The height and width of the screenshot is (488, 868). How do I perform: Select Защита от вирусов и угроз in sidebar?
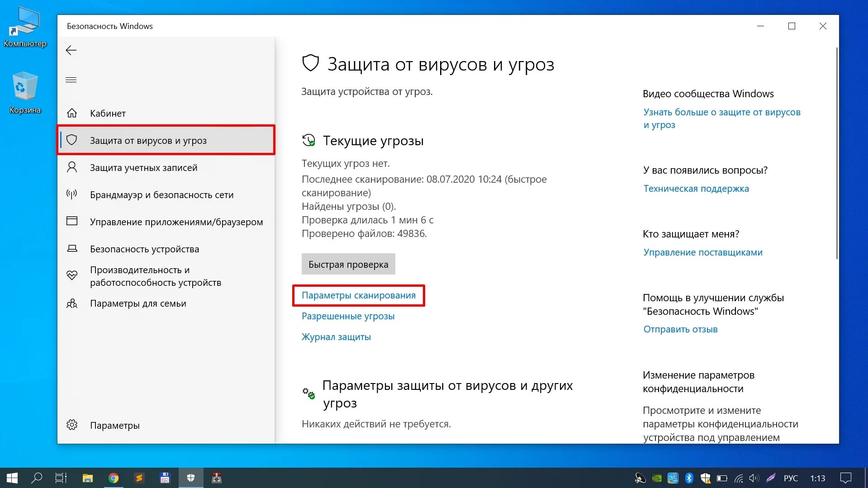click(x=166, y=140)
